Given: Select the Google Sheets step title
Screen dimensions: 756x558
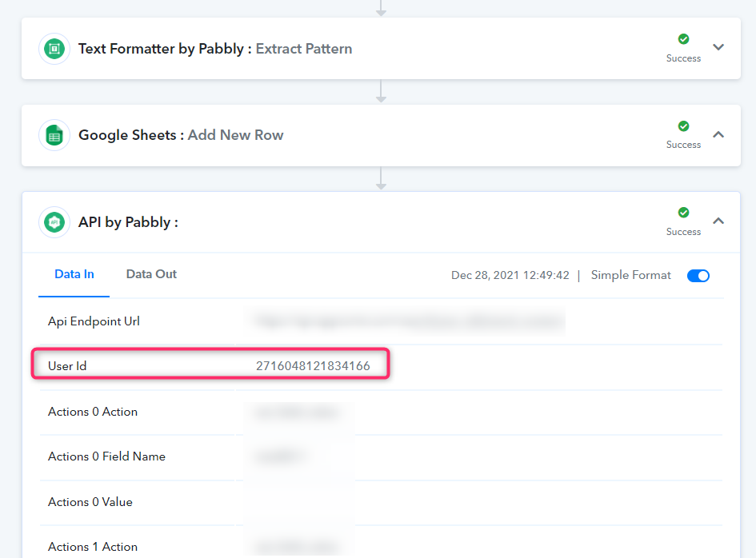Looking at the screenshot, I should click(x=132, y=135).
